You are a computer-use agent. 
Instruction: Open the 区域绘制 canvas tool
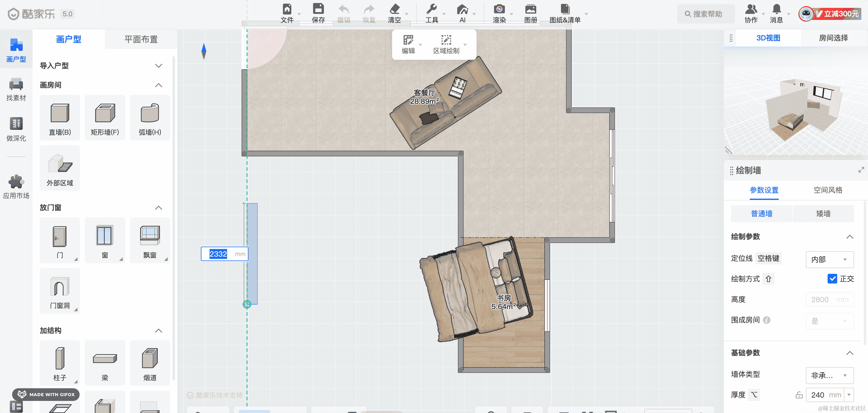click(446, 45)
